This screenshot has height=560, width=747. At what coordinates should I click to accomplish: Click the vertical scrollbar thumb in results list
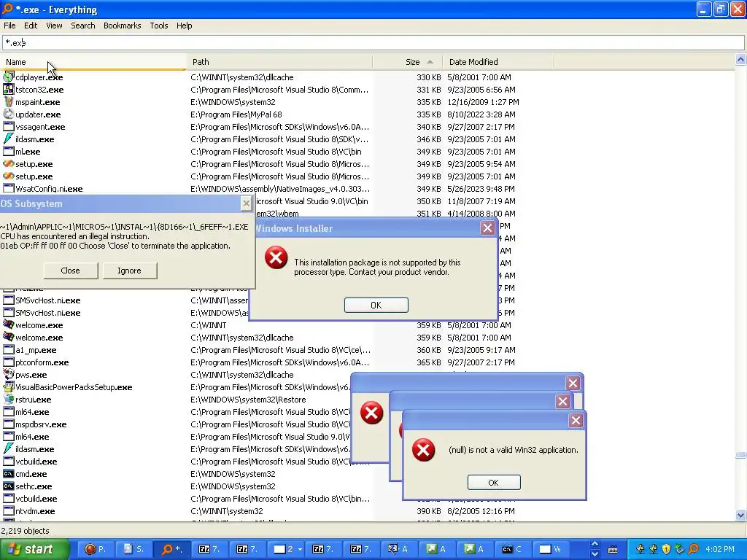(x=740, y=455)
